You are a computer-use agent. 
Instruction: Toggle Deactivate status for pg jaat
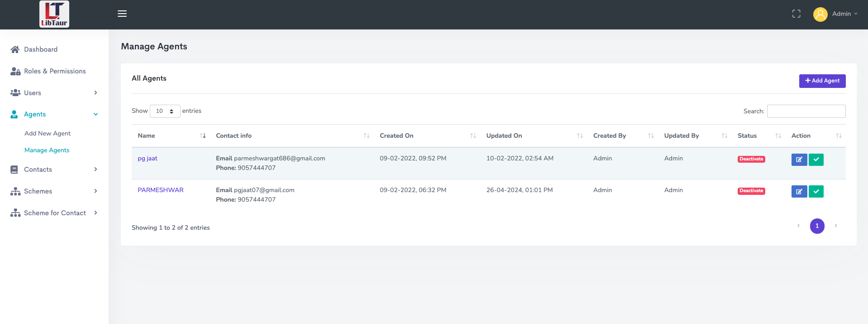(751, 159)
